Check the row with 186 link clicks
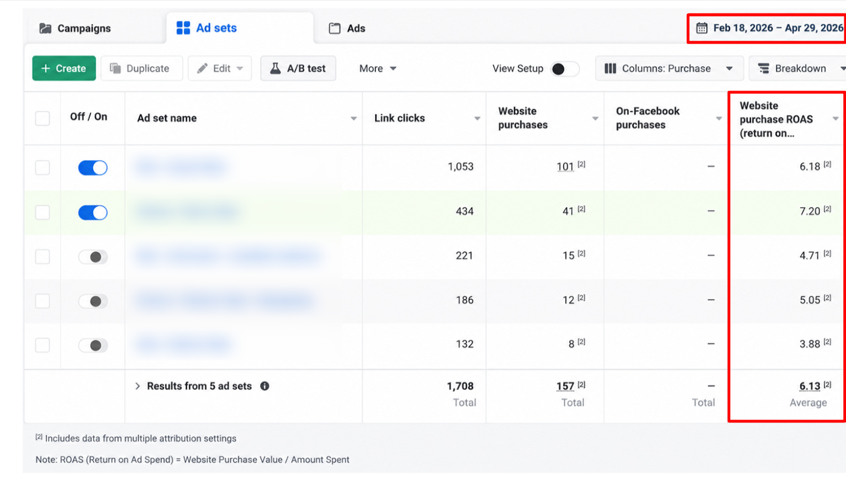Viewport: 846px width, 504px height. [43, 301]
